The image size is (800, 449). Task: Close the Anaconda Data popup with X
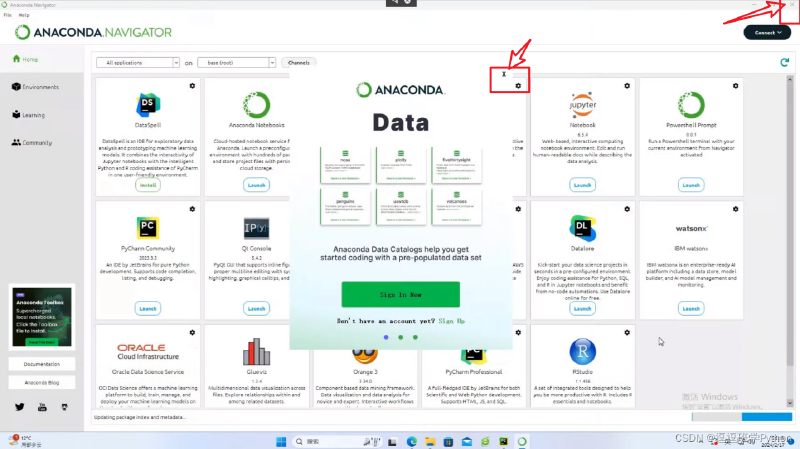click(504, 74)
